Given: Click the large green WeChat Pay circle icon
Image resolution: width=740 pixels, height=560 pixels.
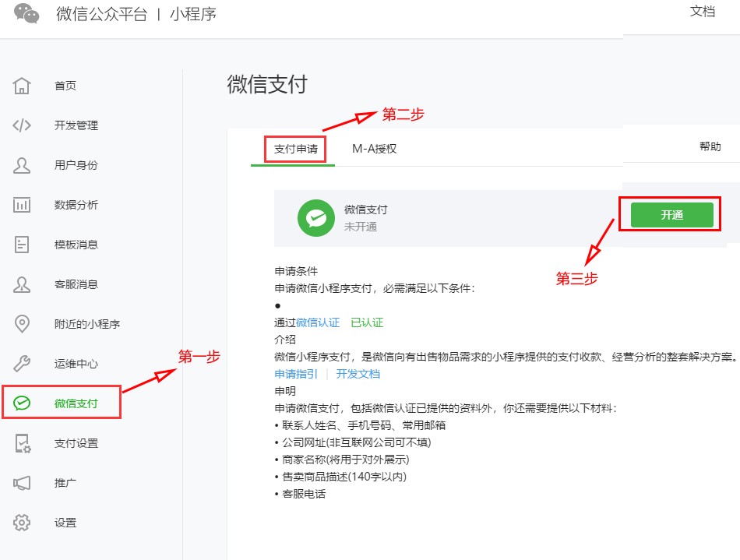Looking at the screenshot, I should pyautogui.click(x=316, y=218).
